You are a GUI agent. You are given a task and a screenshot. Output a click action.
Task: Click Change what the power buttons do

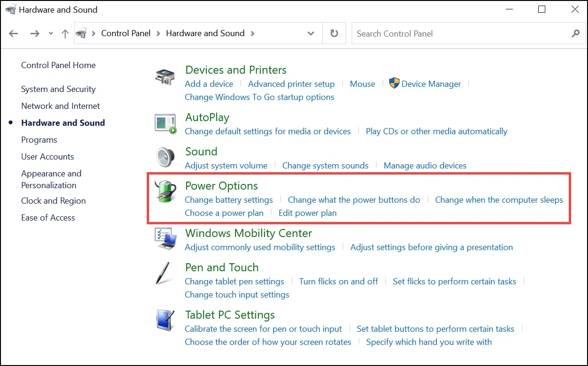point(354,200)
